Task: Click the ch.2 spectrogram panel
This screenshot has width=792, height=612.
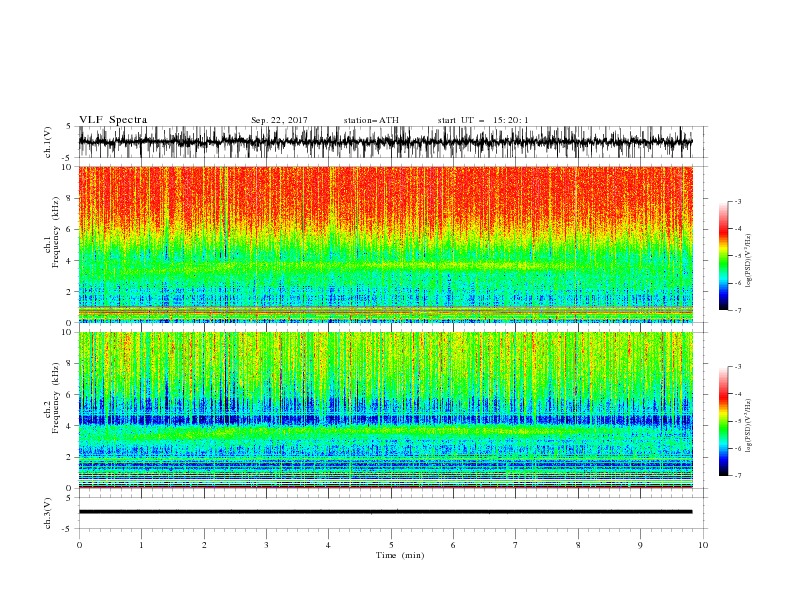Action: (385, 410)
